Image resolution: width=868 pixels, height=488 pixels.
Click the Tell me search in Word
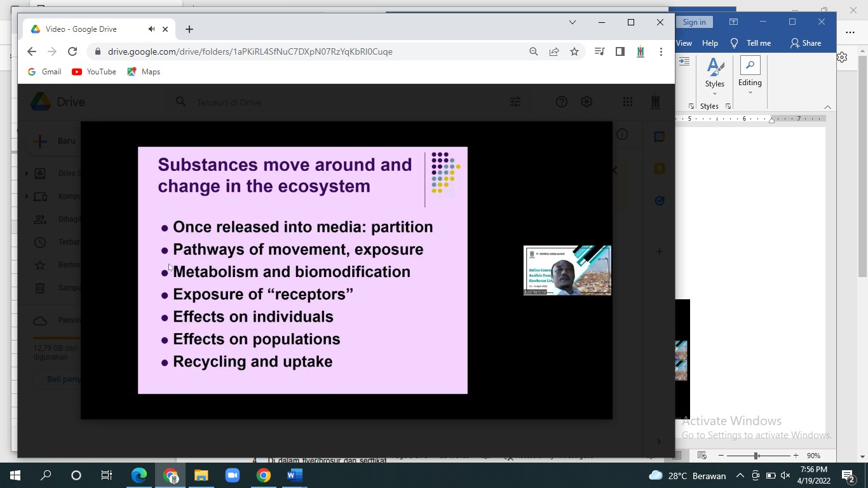point(751,43)
